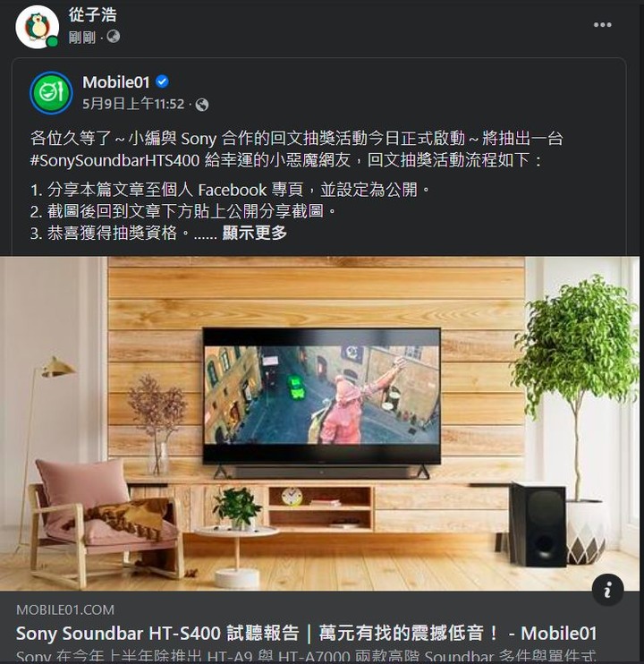The width and height of the screenshot is (644, 664).
Task: Click the 分享本篇文章 step one line
Action: (230, 190)
